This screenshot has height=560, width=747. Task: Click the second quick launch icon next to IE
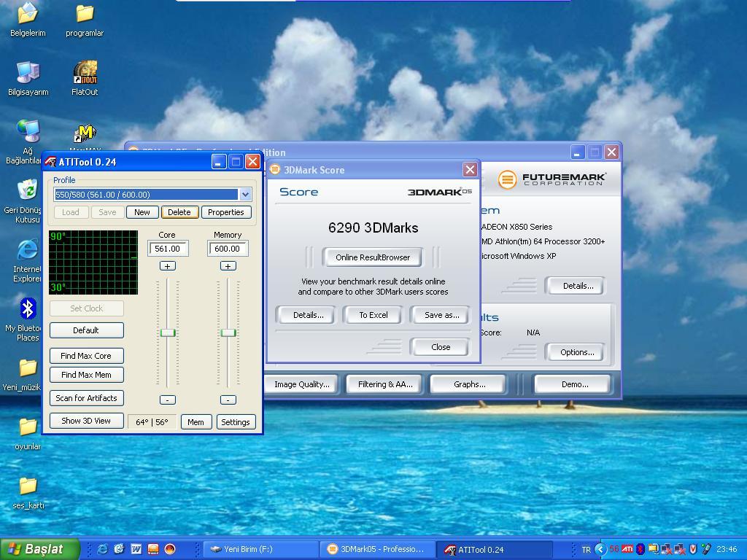tap(119, 549)
